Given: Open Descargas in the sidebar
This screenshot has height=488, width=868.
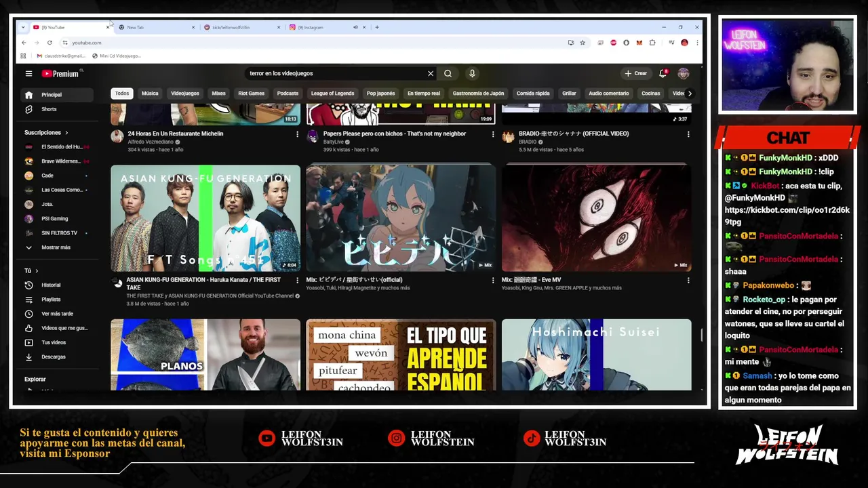Looking at the screenshot, I should (x=56, y=357).
